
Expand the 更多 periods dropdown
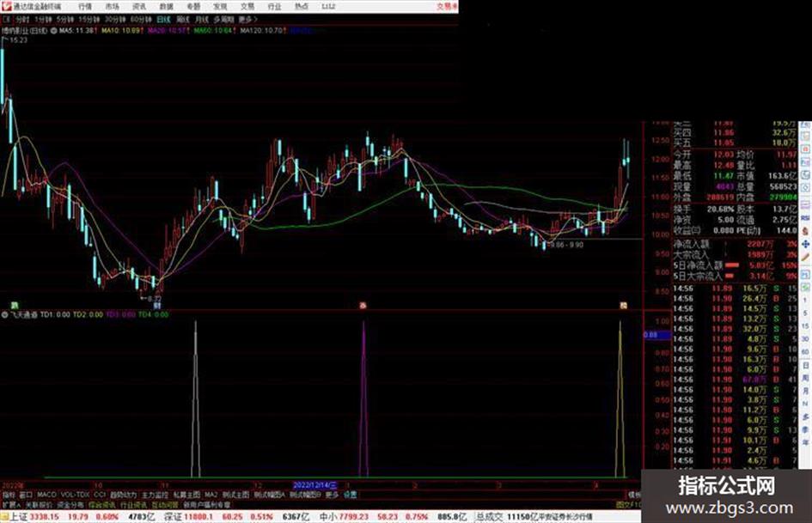[248, 19]
